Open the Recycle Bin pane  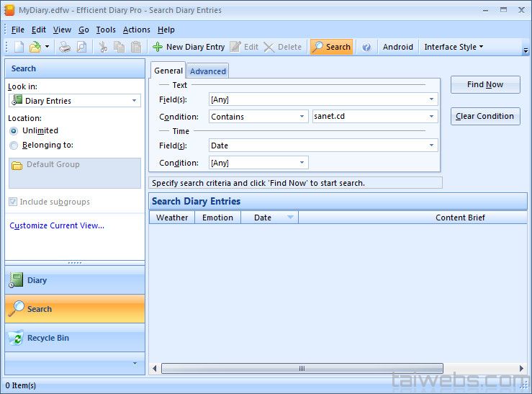75,338
